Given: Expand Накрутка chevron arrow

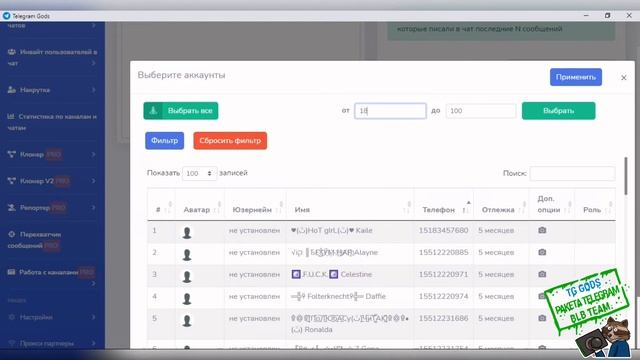Looking at the screenshot, I should [x=93, y=90].
